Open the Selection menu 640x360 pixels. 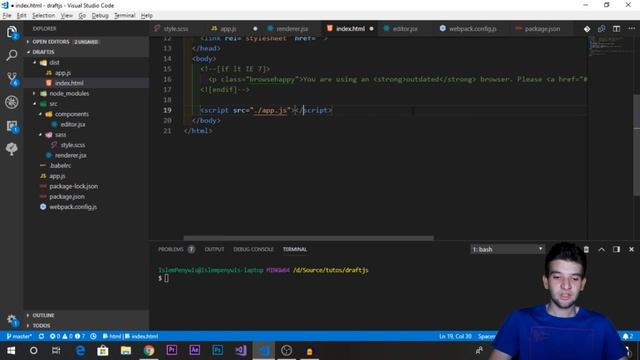pos(43,16)
